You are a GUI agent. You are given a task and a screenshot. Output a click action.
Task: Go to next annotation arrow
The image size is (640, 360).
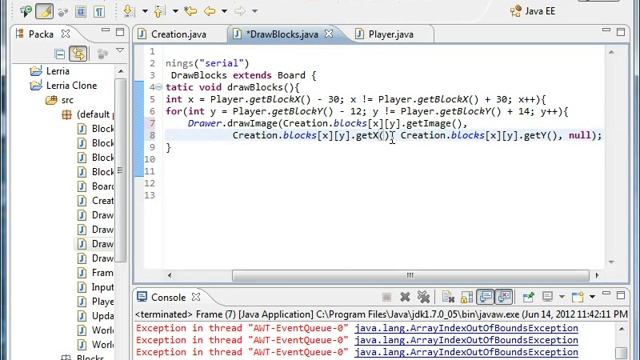pos(129,11)
